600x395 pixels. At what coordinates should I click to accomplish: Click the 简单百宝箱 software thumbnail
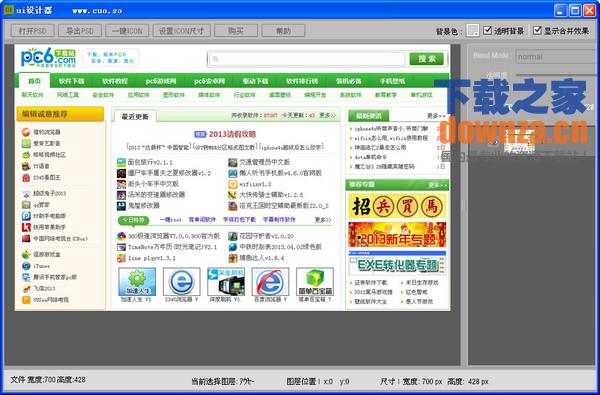315,282
